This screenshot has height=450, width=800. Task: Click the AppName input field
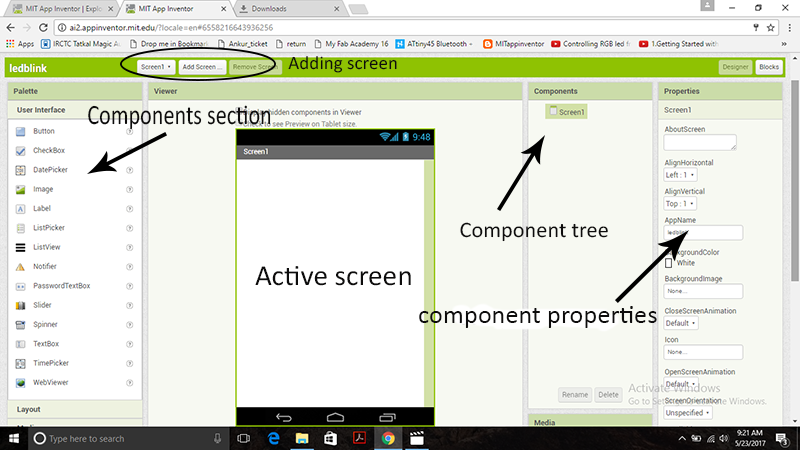(x=703, y=233)
